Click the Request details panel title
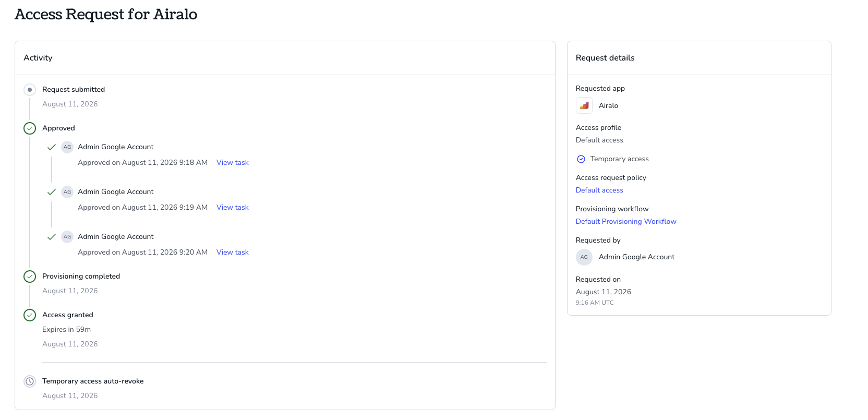Image resolution: width=868 pixels, height=420 pixels. [x=605, y=58]
